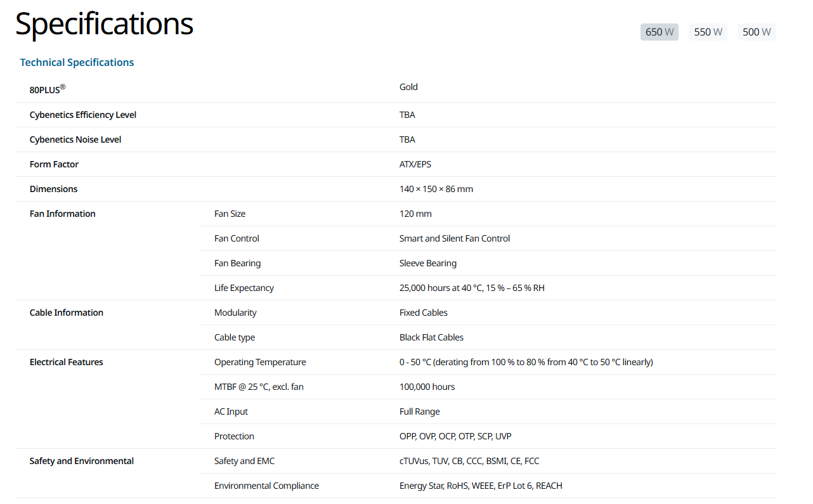Viewport: 813px width, 504px height.
Task: Click the Sleeve Bearing value
Action: tap(427, 263)
